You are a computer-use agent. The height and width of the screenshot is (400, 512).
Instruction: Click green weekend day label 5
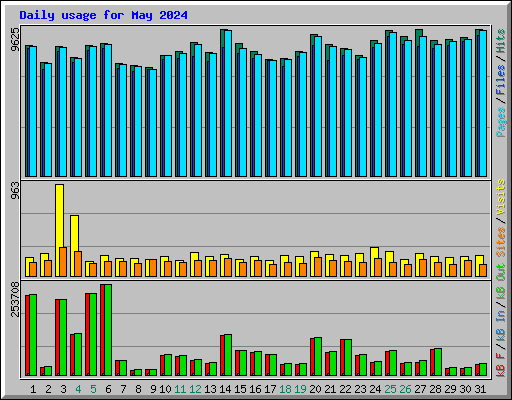coord(93,389)
